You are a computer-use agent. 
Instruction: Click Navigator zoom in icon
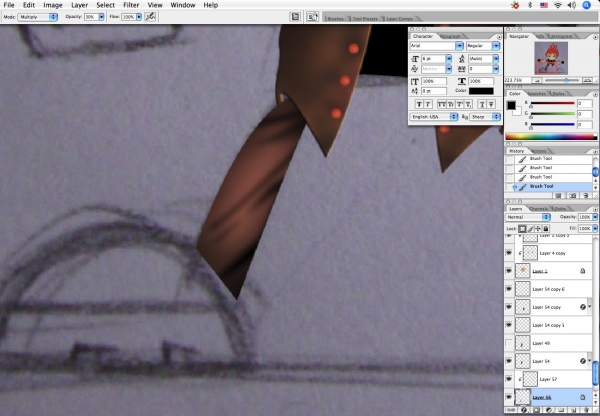pos(587,80)
